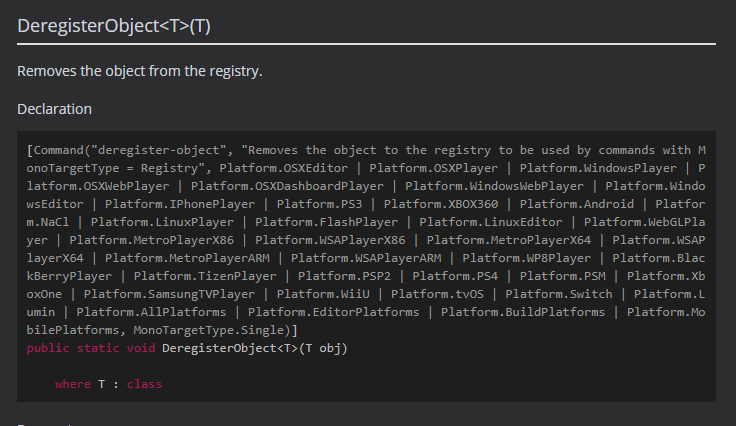Click Platform.EditorPlatforms in the attribute
Image resolution: width=736 pixels, height=426 pixels.
[x=333, y=312]
